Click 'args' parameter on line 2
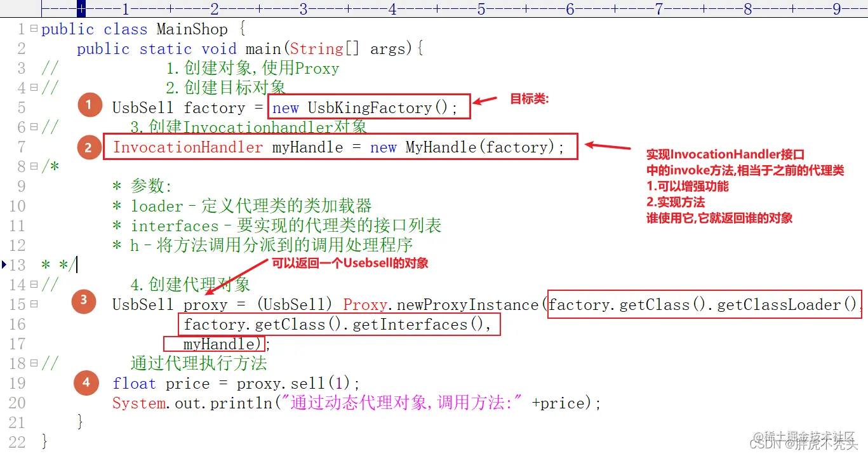This screenshot has height=456, width=868. coord(388,50)
